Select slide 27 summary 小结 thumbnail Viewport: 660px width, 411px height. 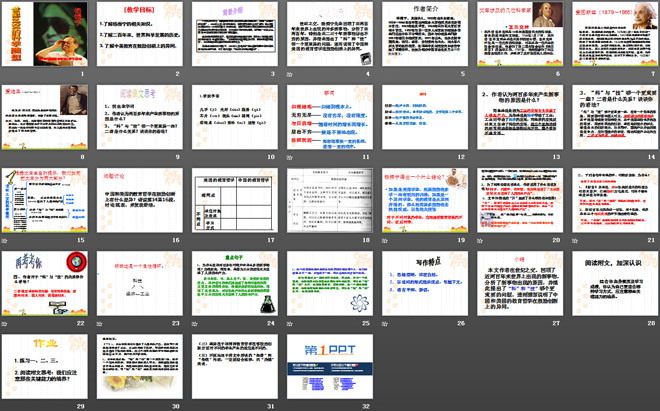click(520, 283)
